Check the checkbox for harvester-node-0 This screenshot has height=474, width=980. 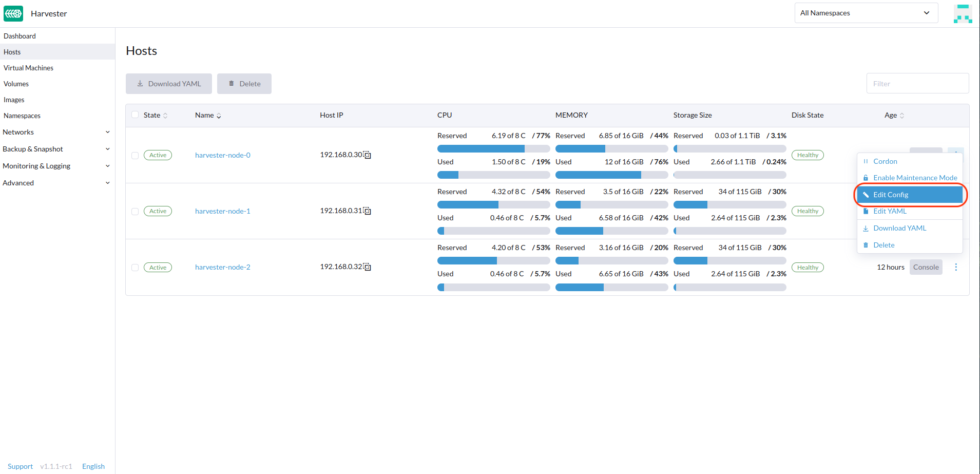click(x=135, y=155)
